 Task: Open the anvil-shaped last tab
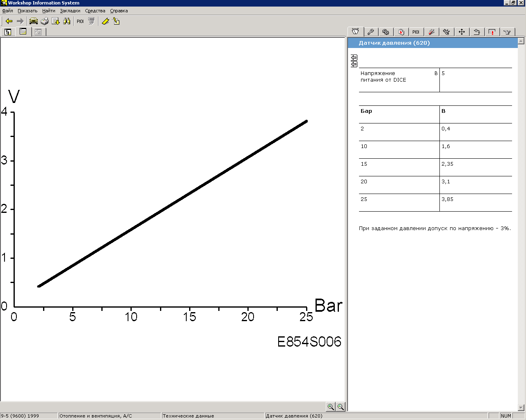click(x=507, y=32)
